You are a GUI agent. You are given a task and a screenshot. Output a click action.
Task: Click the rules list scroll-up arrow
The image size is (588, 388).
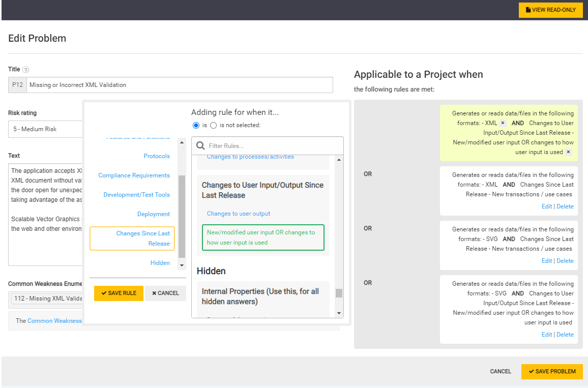pyautogui.click(x=339, y=160)
